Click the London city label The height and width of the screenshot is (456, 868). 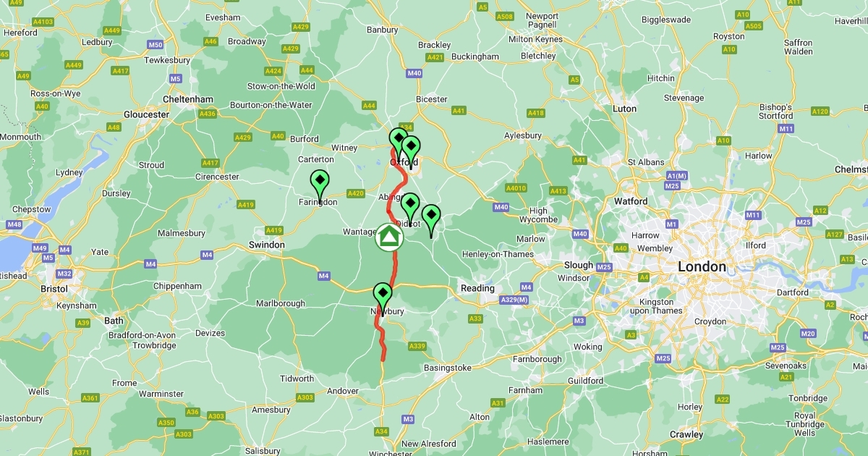(x=702, y=267)
